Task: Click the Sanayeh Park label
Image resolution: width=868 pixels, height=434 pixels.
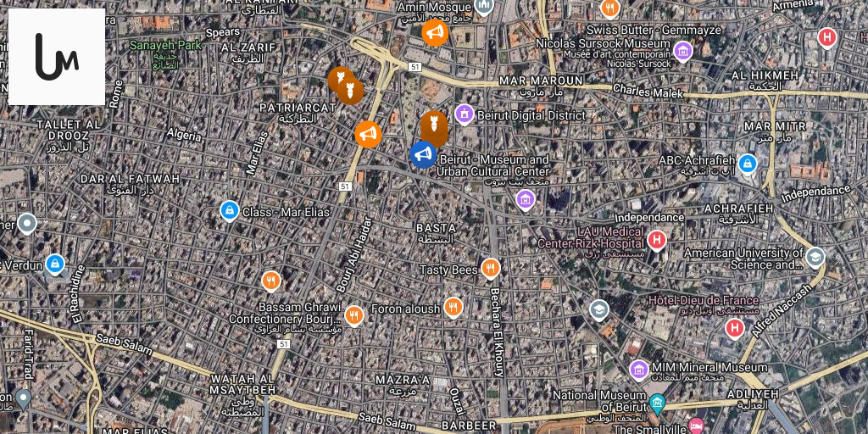Action: [x=165, y=45]
